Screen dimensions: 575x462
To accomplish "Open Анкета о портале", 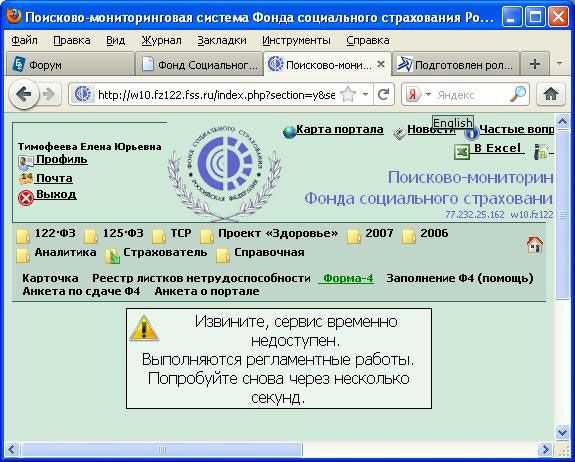I will tap(207, 291).
